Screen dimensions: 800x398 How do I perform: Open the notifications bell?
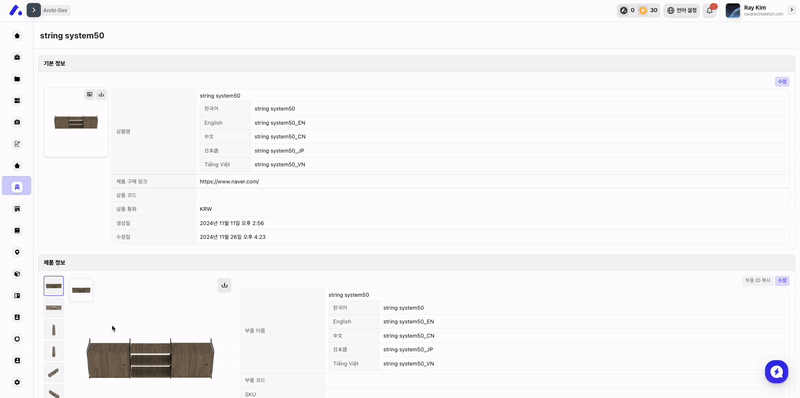point(709,10)
